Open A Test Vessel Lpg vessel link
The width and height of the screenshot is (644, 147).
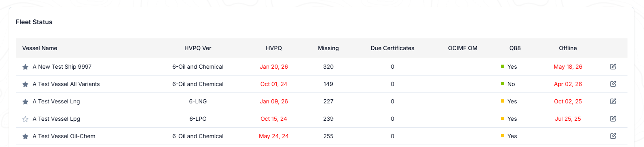pos(56,119)
